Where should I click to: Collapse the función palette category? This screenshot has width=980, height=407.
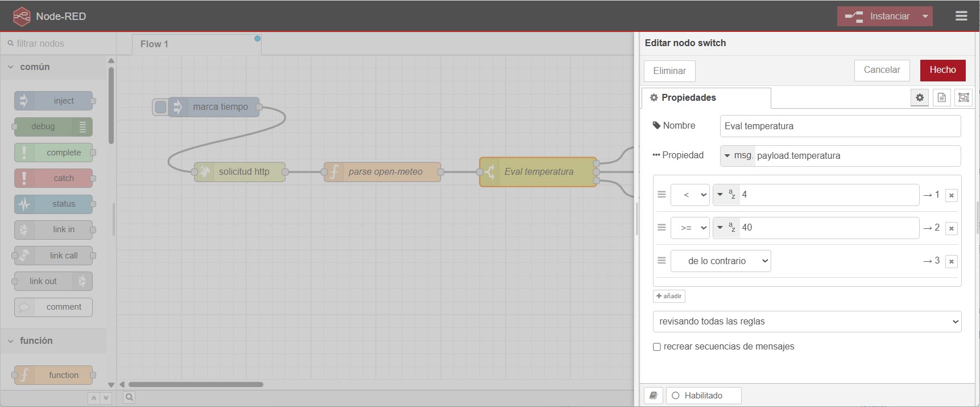tap(53, 340)
